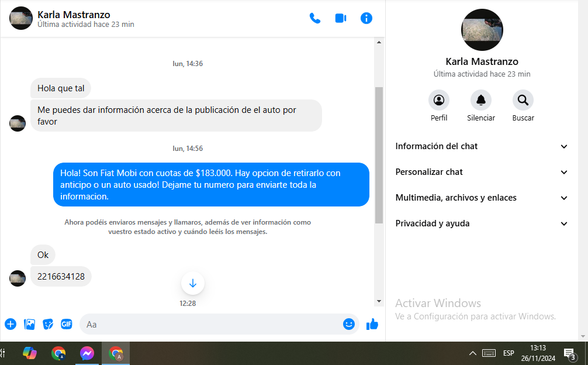
Task: Start a video call with Karla
Action: (x=341, y=18)
